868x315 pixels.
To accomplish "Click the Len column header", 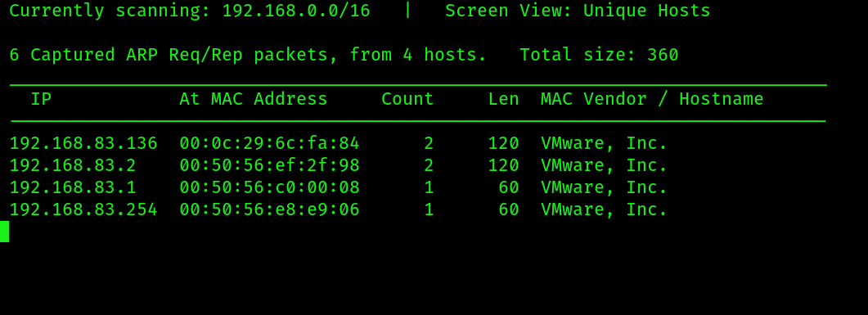I will pyautogui.click(x=504, y=99).
